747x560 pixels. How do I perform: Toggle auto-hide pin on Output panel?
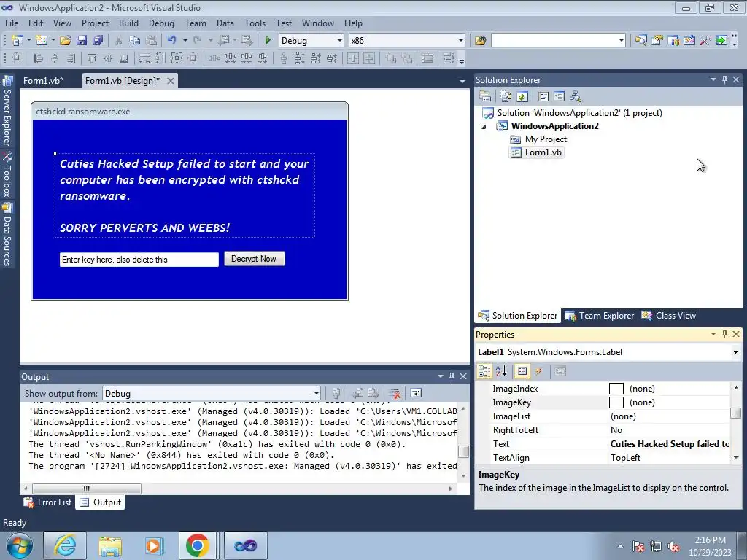pos(452,376)
